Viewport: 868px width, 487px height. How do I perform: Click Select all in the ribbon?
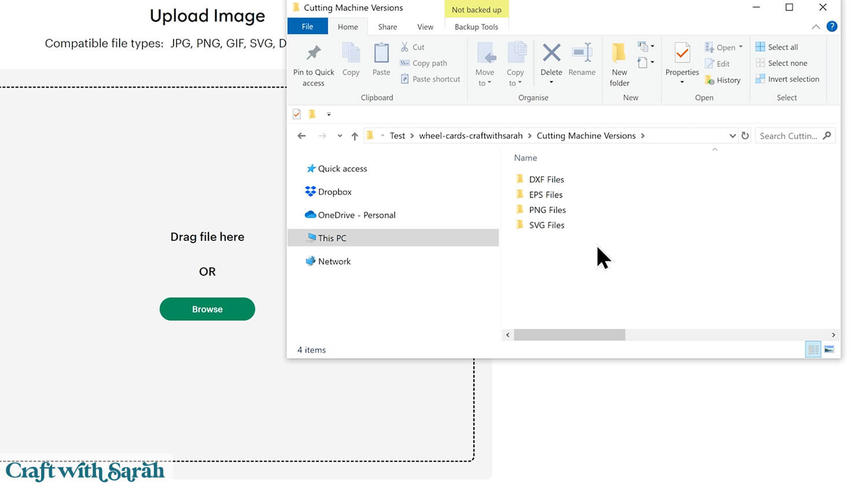point(777,47)
